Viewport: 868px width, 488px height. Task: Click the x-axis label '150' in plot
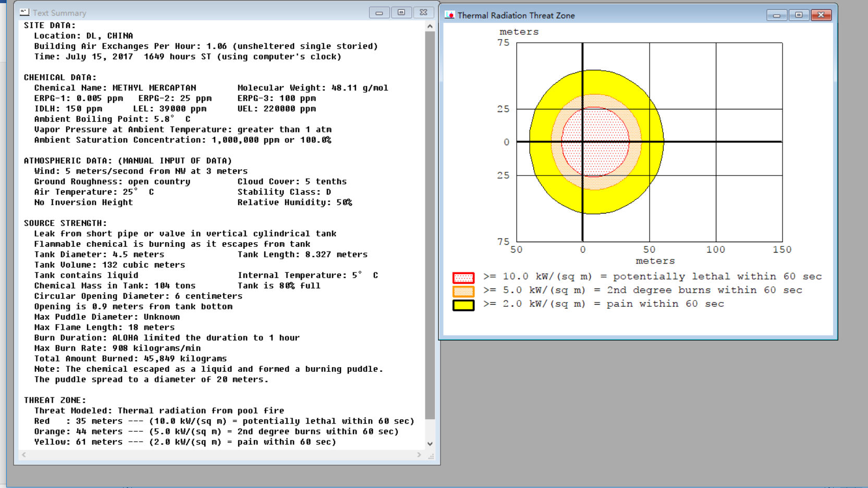coord(782,249)
